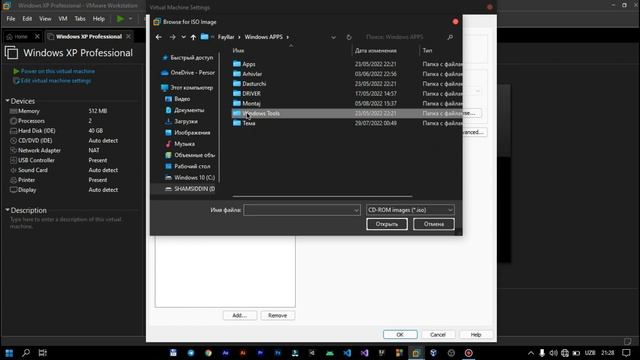Select the DRIVER folder icon
The image size is (640, 360).
point(237,93)
